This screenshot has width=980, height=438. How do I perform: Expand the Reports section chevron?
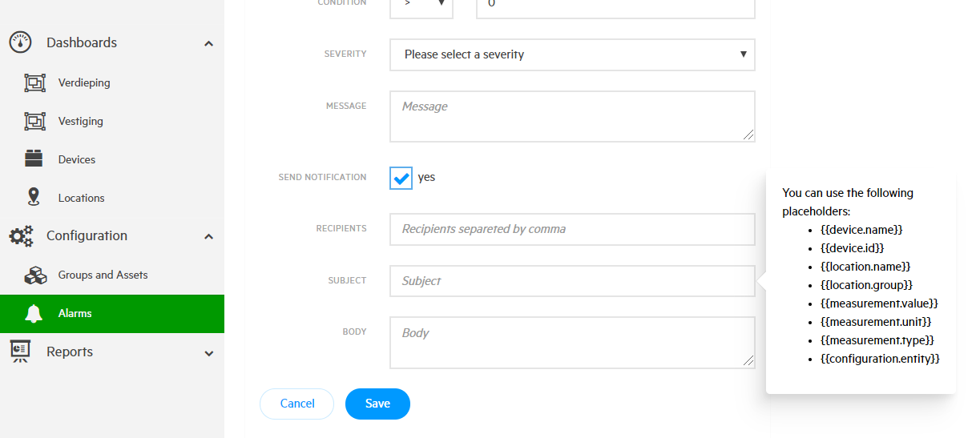[x=208, y=352]
